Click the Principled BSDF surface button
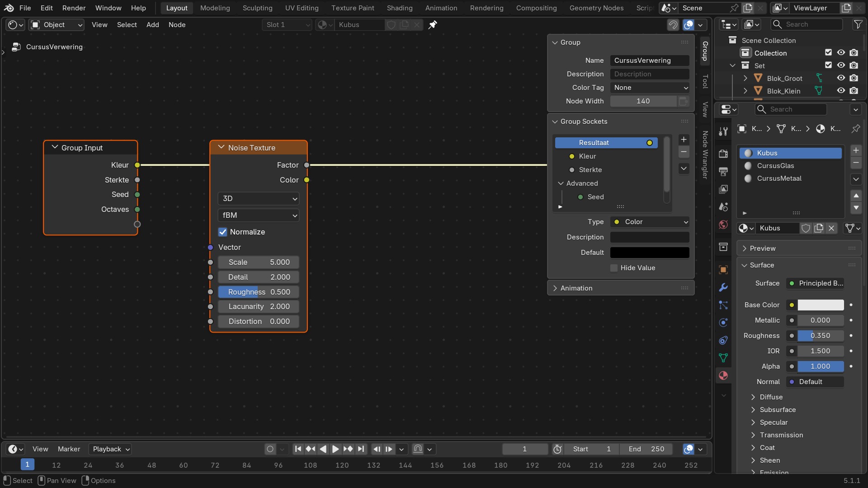The image size is (868, 488). tap(815, 283)
